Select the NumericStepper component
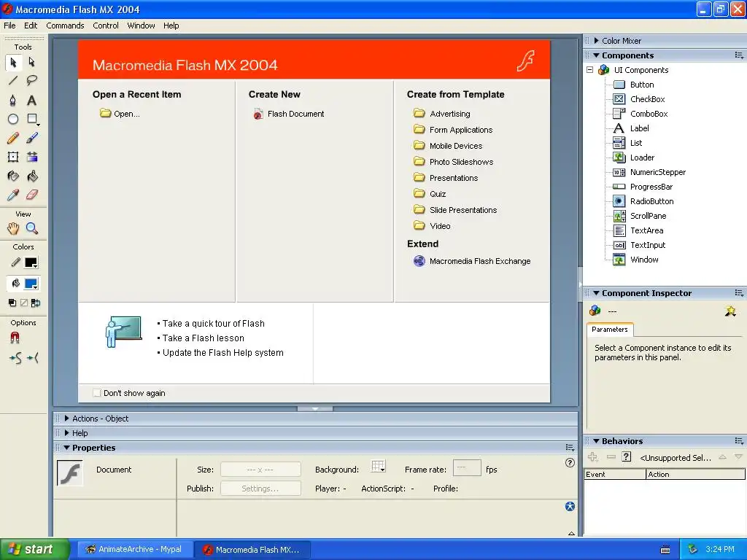This screenshot has width=747, height=560. [658, 172]
